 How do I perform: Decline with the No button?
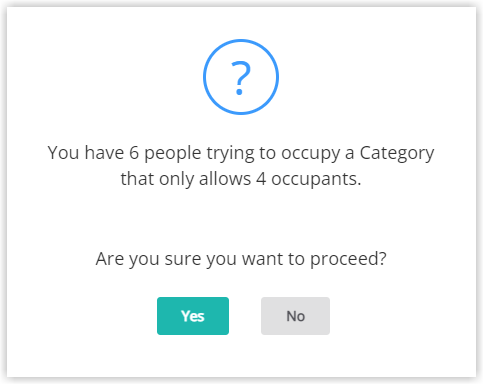point(295,316)
